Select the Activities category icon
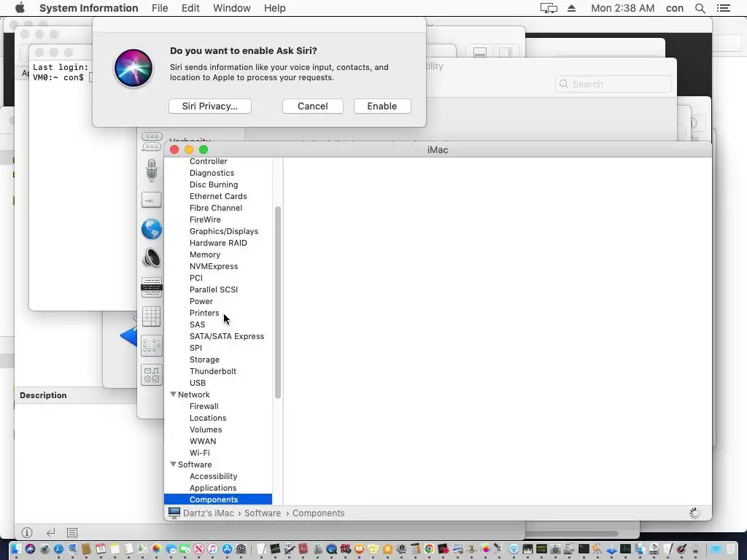Image resolution: width=747 pixels, height=560 pixels. coord(152,375)
